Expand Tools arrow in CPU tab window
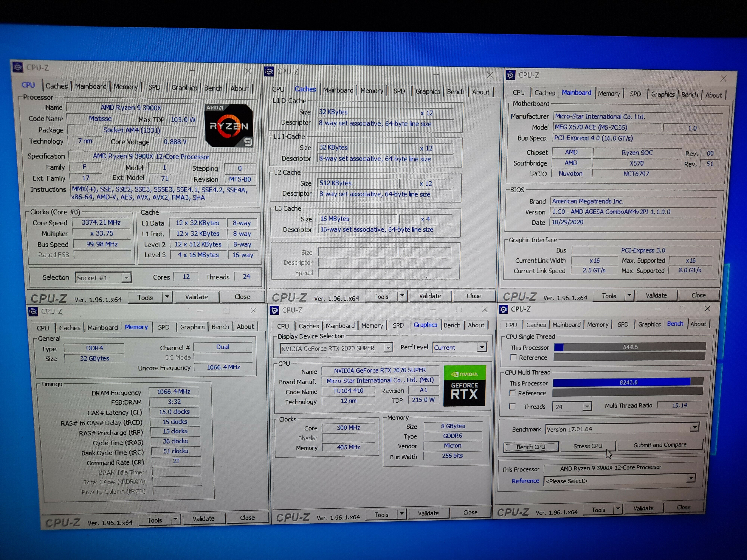Viewport: 747px width, 560px height. (167, 297)
